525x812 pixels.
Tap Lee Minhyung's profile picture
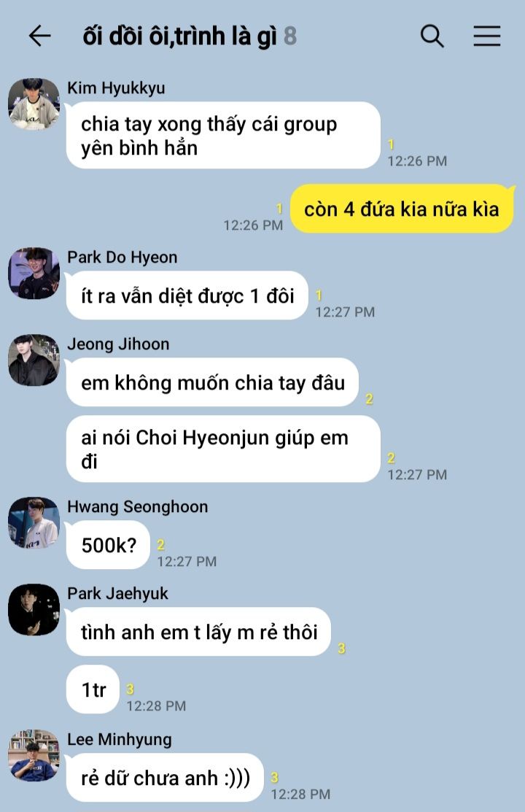coord(34,755)
